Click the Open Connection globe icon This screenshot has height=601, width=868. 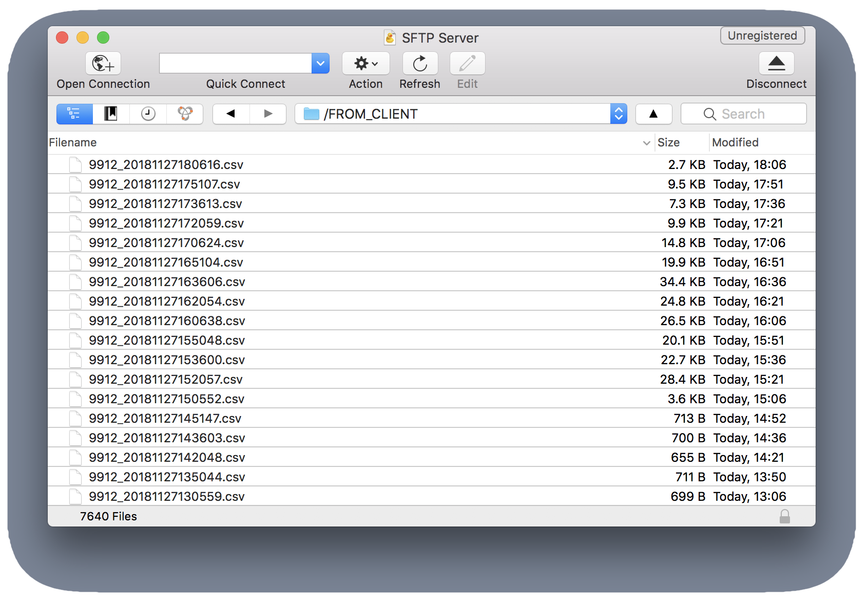click(103, 64)
